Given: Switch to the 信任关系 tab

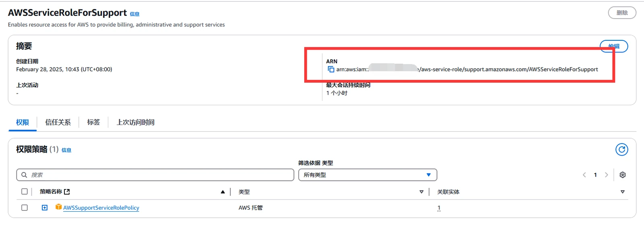Looking at the screenshot, I should (x=58, y=122).
